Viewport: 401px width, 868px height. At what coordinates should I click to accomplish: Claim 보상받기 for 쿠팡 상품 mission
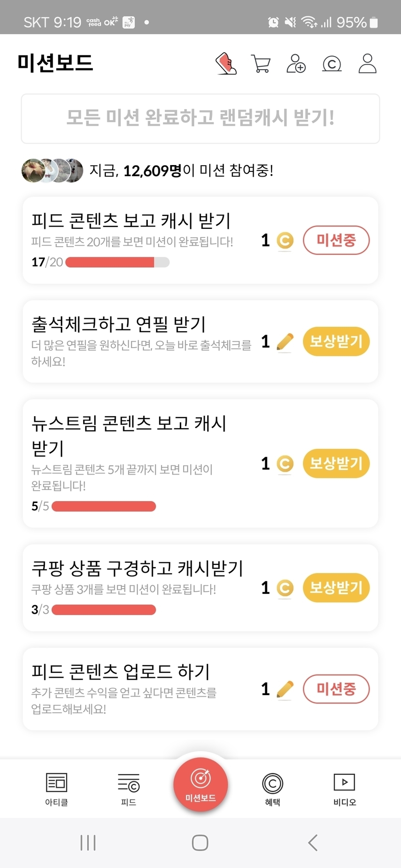[x=336, y=588]
